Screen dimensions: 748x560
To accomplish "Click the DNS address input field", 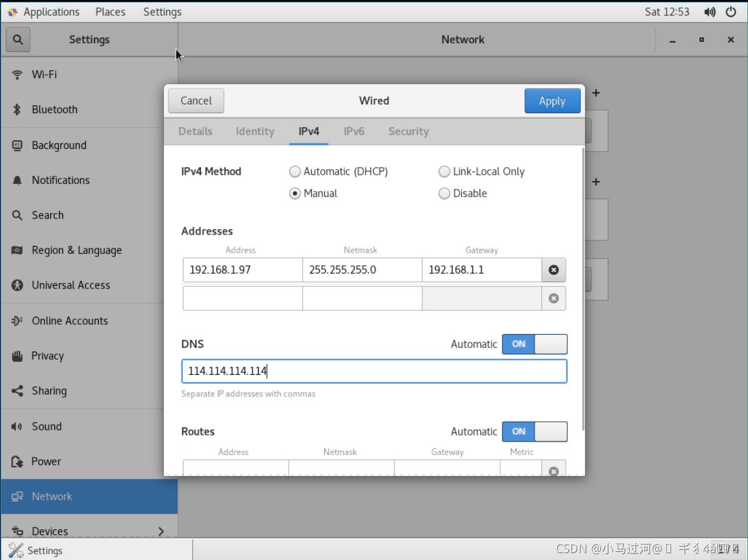I will 374,371.
